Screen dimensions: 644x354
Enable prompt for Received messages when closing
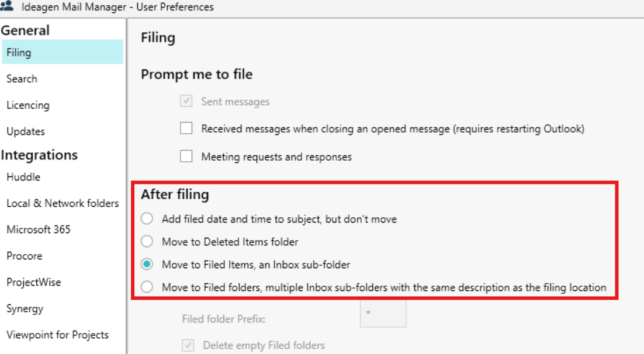186,129
